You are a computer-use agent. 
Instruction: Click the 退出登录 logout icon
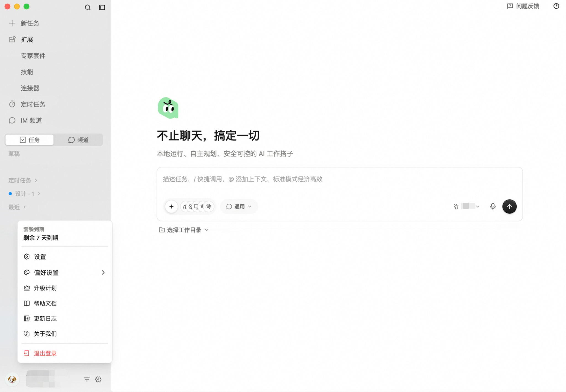point(27,353)
